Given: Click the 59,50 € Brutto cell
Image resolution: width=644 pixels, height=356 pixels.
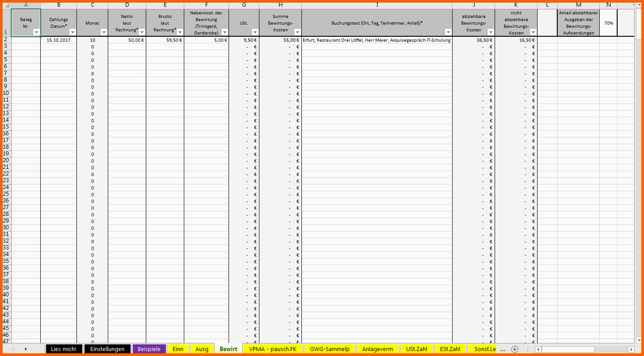Looking at the screenshot, I should pyautogui.click(x=165, y=40).
